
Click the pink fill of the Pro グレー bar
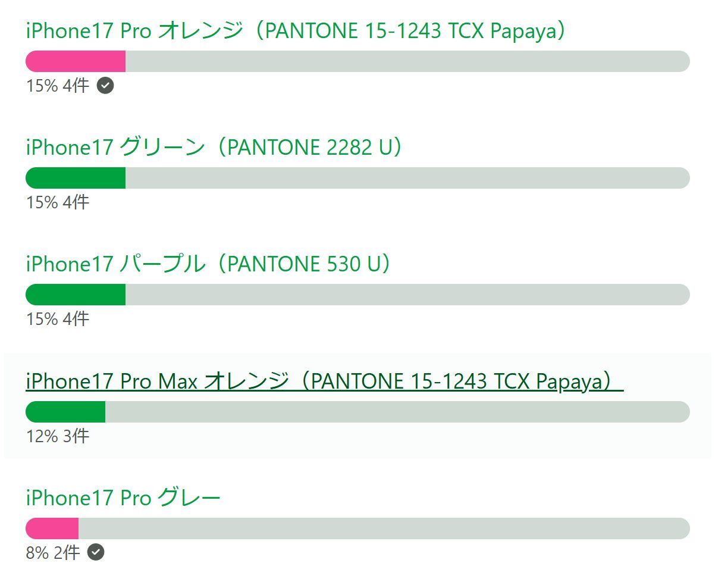[x=52, y=528]
